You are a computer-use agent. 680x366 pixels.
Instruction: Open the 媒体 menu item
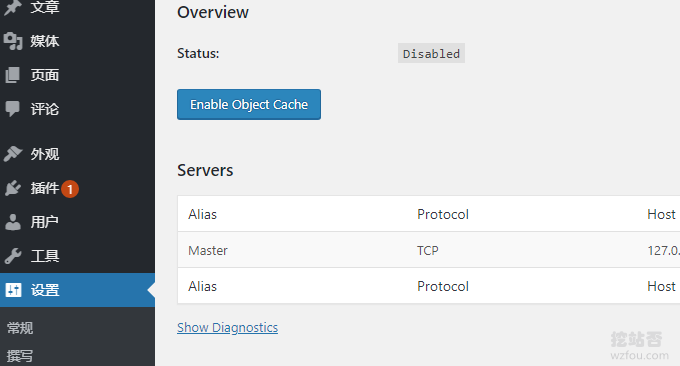(45, 41)
